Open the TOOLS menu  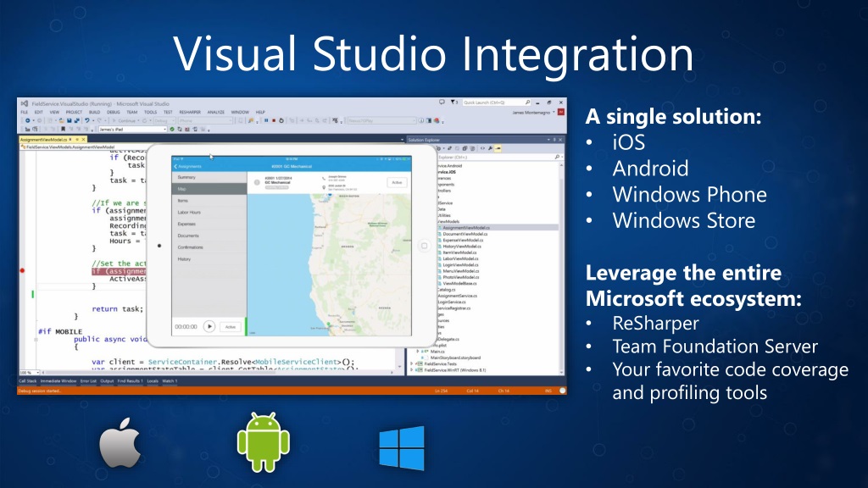tap(151, 112)
